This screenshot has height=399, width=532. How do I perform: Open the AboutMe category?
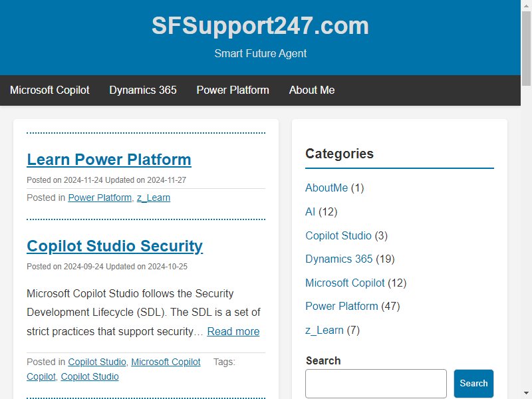tap(327, 188)
